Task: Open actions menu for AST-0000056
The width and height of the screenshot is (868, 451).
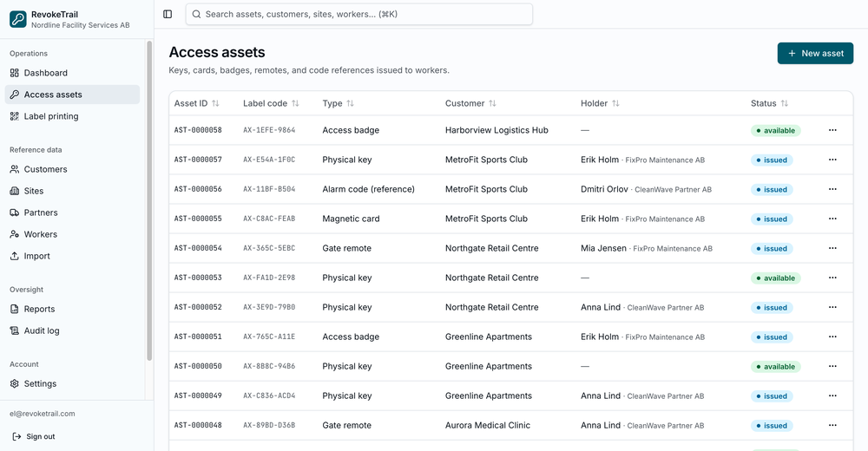Action: pyautogui.click(x=832, y=189)
